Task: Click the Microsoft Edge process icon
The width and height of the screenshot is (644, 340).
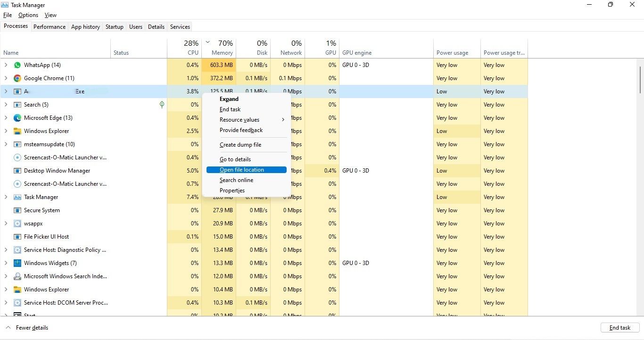Action: coord(17,118)
